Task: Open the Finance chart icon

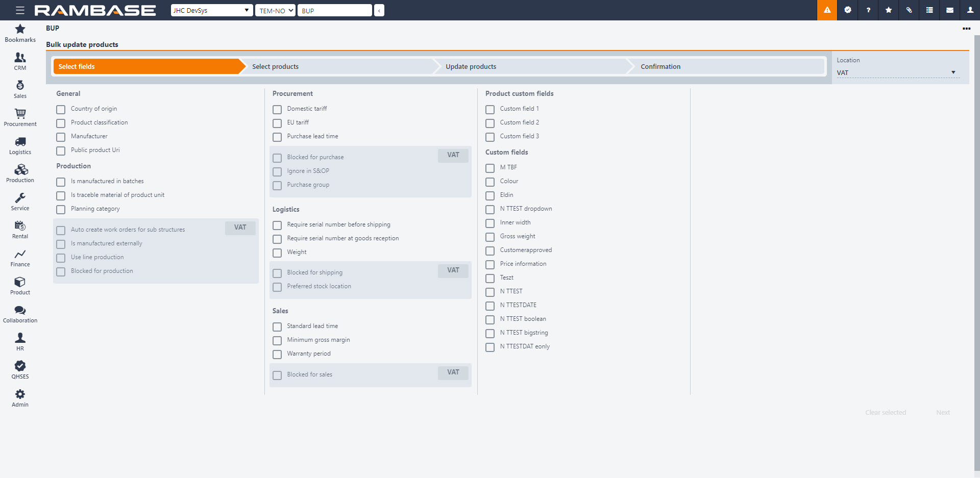Action: [20, 254]
